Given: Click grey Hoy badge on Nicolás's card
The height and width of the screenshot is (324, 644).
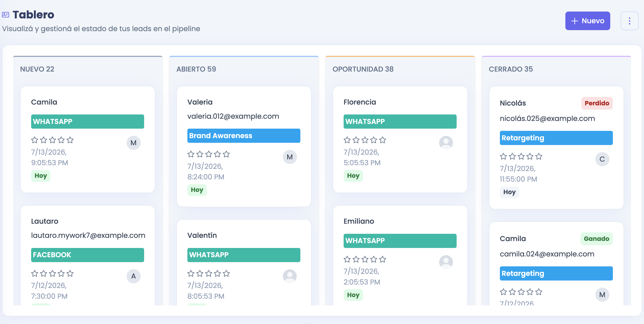Looking at the screenshot, I should click(510, 192).
